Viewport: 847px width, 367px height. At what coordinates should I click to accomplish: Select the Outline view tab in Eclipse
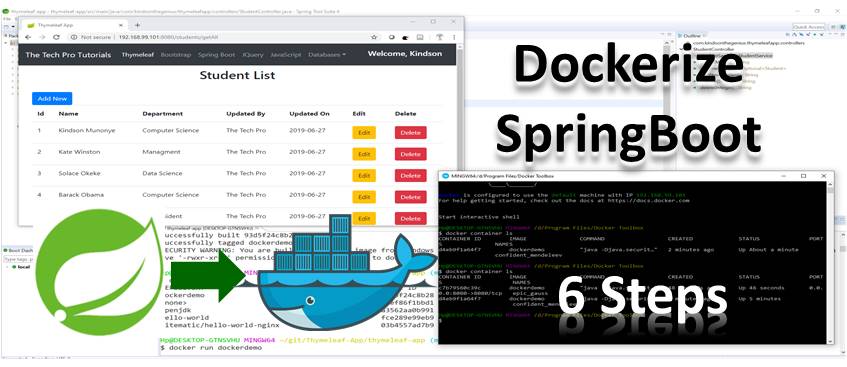point(692,36)
